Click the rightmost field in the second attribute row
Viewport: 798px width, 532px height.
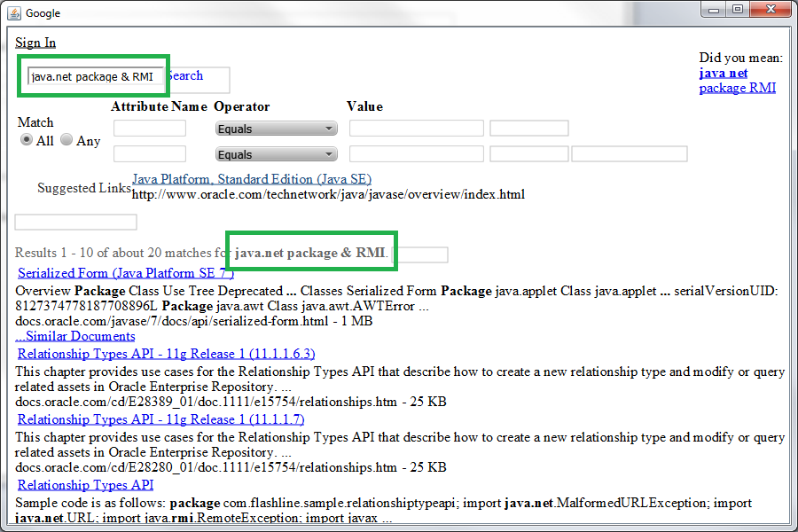point(630,153)
